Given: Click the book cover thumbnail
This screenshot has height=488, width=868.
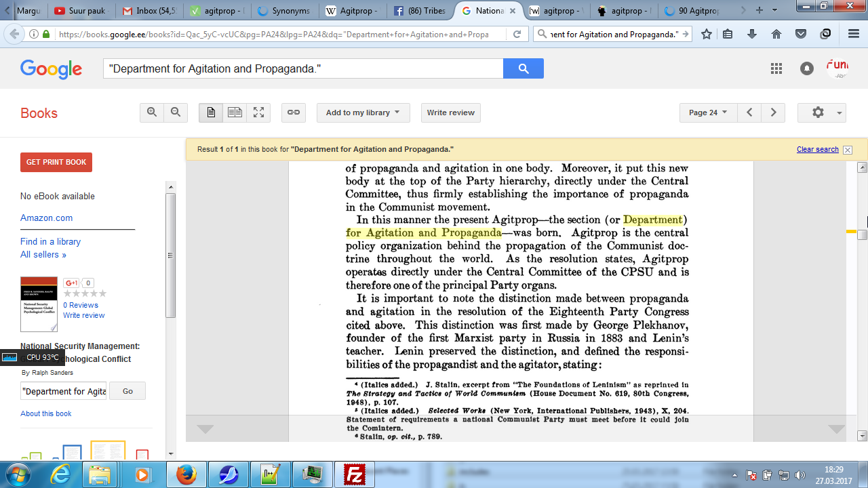Looking at the screenshot, I should pos(39,304).
